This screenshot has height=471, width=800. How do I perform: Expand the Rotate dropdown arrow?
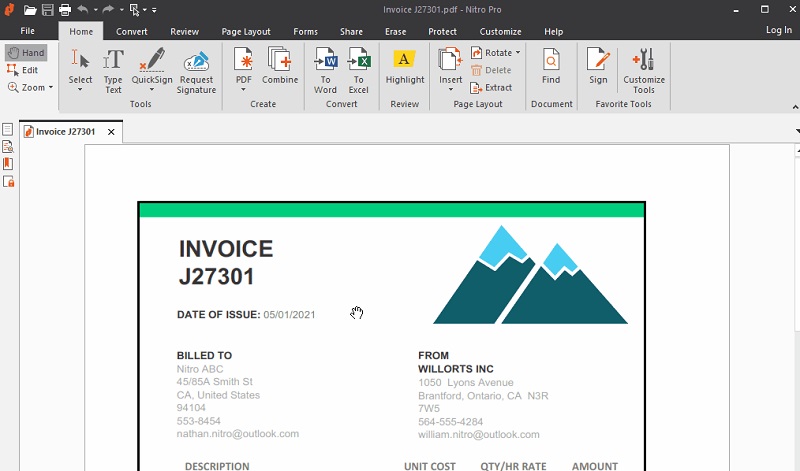[517, 53]
